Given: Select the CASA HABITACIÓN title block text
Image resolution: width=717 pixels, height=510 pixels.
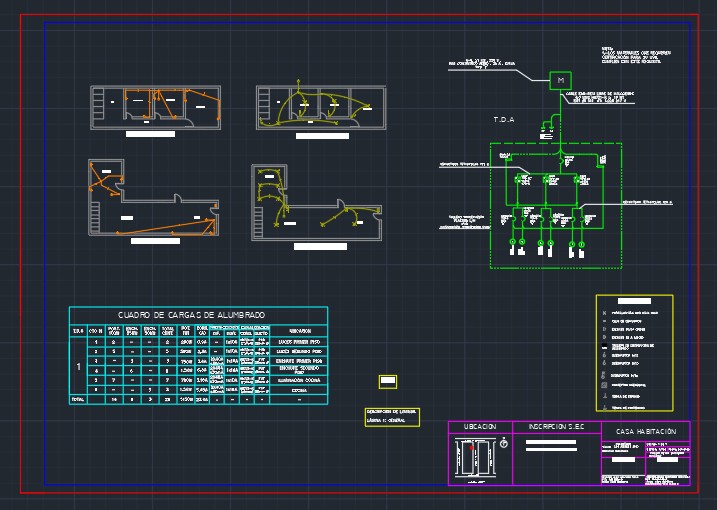Looking at the screenshot, I should (646, 430).
